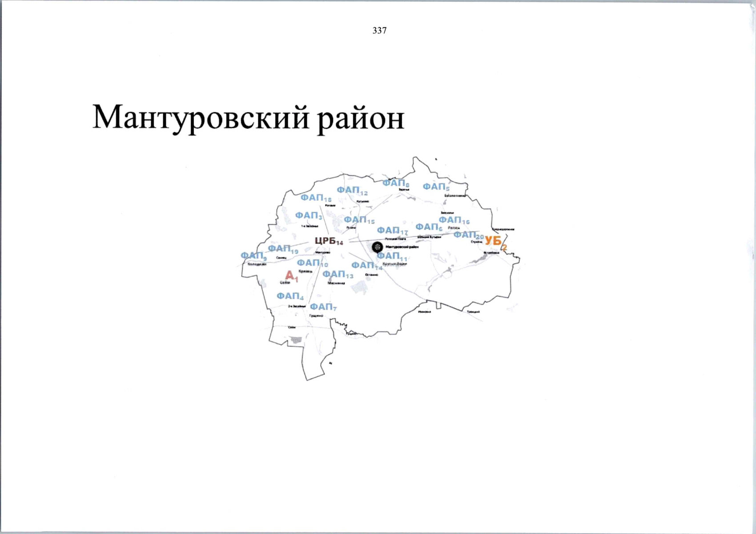Select the ЦРБ14 central hospital marker
This screenshot has width=756, height=534.
(x=329, y=241)
